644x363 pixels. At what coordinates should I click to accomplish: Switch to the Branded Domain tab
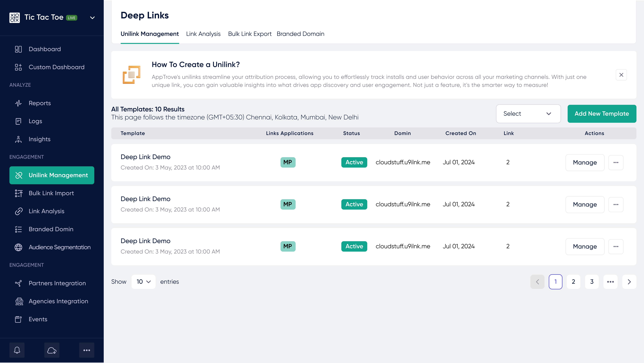[x=301, y=34]
